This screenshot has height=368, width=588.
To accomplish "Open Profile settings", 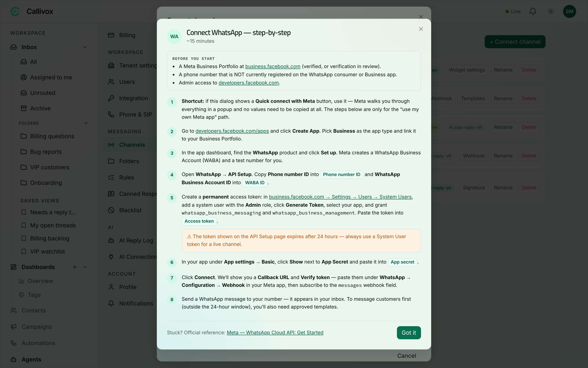I will 128,287.
